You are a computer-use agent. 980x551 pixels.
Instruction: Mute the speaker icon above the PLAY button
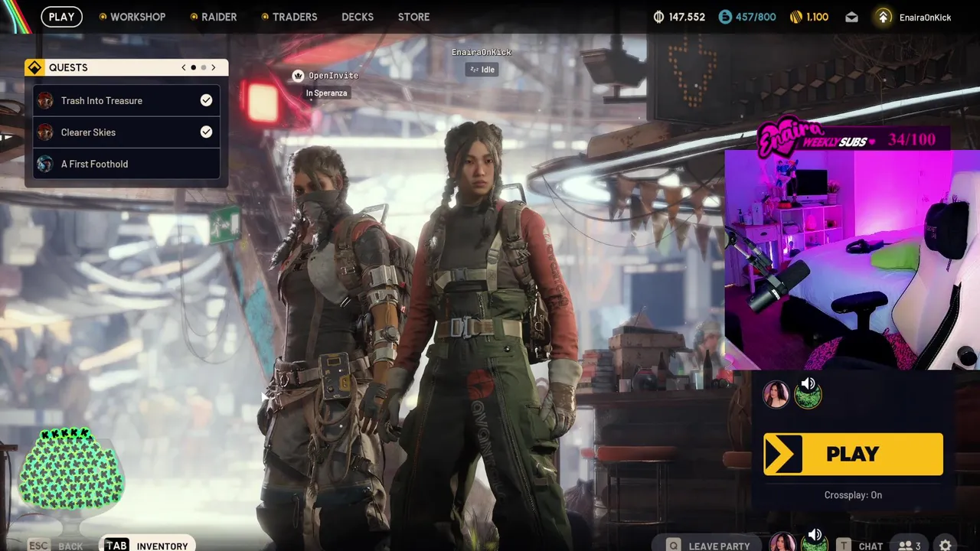click(808, 384)
